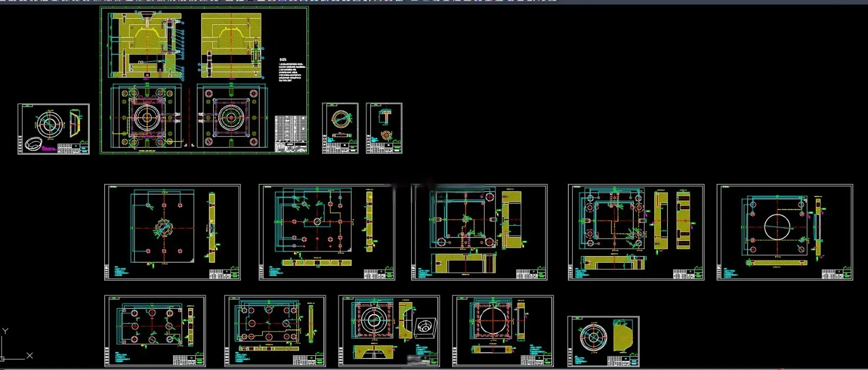Pick the large white circle on the plate drawing
This screenshot has height=370, width=868.
[x=777, y=227]
